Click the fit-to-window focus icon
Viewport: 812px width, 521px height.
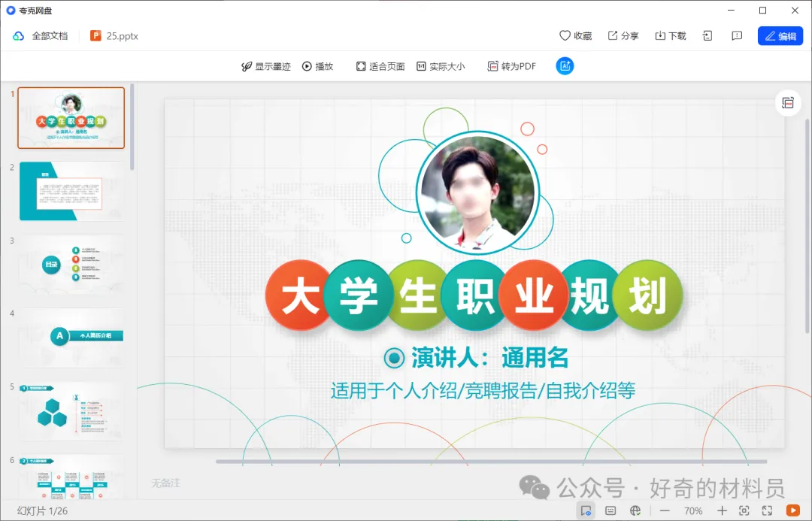coord(744,510)
